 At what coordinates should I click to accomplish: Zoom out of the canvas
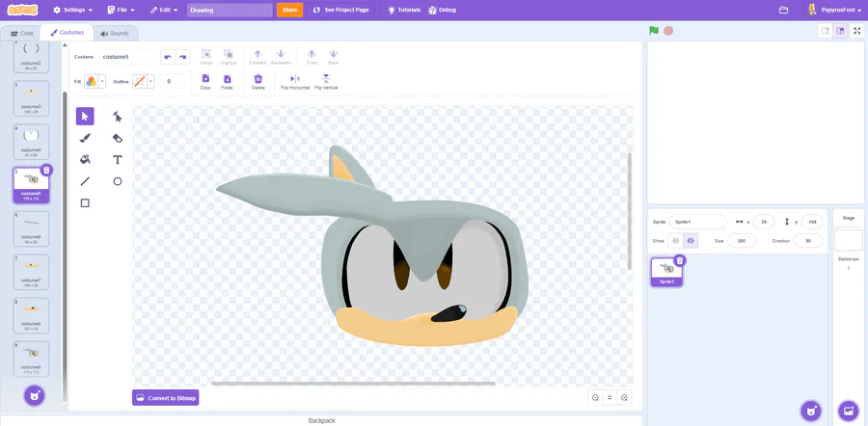tap(595, 398)
